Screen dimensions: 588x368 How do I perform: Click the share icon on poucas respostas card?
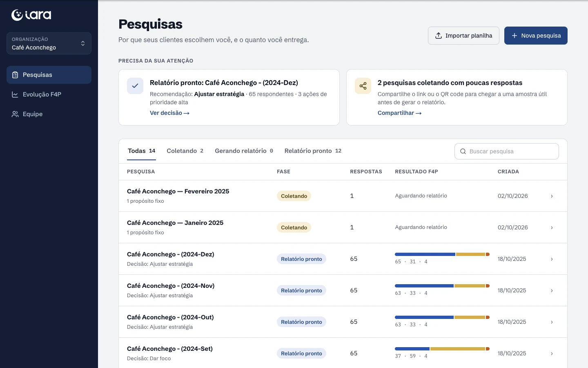tap(363, 86)
